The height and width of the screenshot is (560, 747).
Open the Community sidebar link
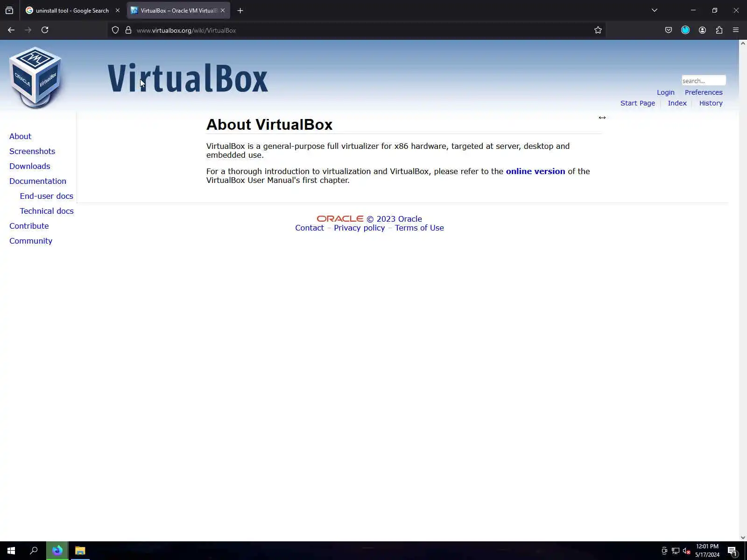(31, 241)
